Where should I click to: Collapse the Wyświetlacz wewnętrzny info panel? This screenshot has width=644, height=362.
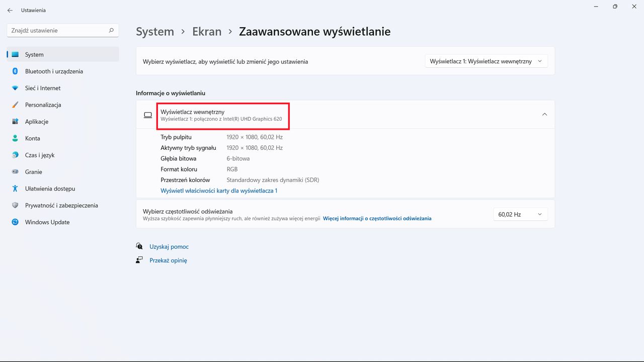click(x=544, y=114)
